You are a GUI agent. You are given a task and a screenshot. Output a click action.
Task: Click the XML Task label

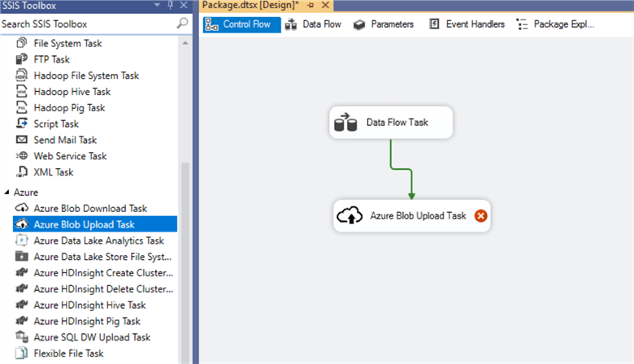coord(54,172)
